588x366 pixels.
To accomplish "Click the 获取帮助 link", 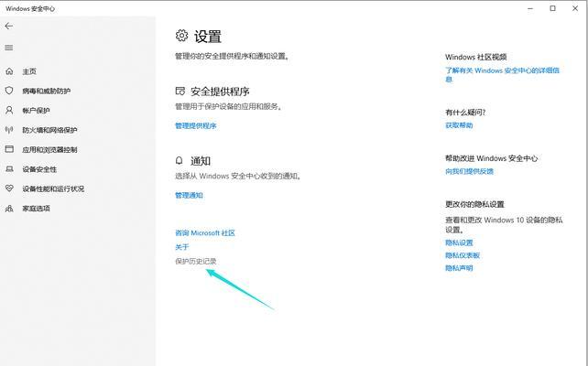I will tap(459, 125).
